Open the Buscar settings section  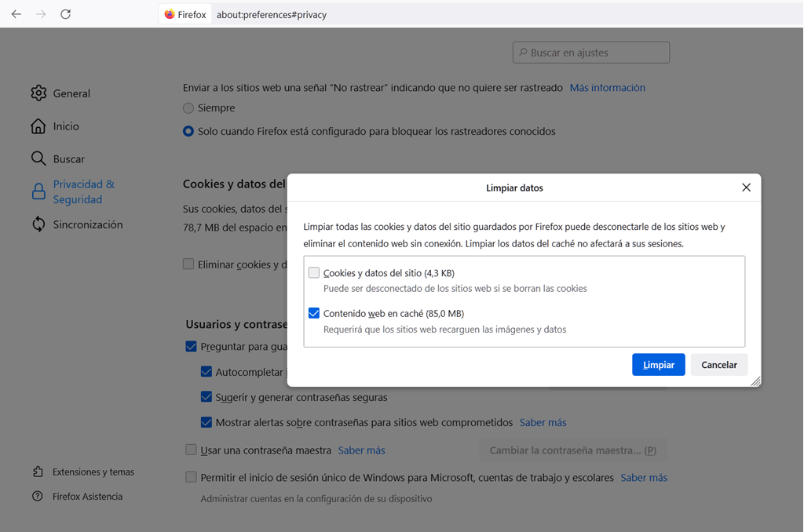point(69,159)
